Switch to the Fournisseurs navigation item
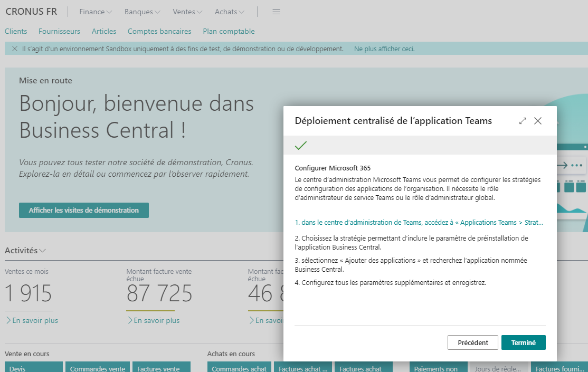Image resolution: width=588 pixels, height=372 pixels. 59,31
